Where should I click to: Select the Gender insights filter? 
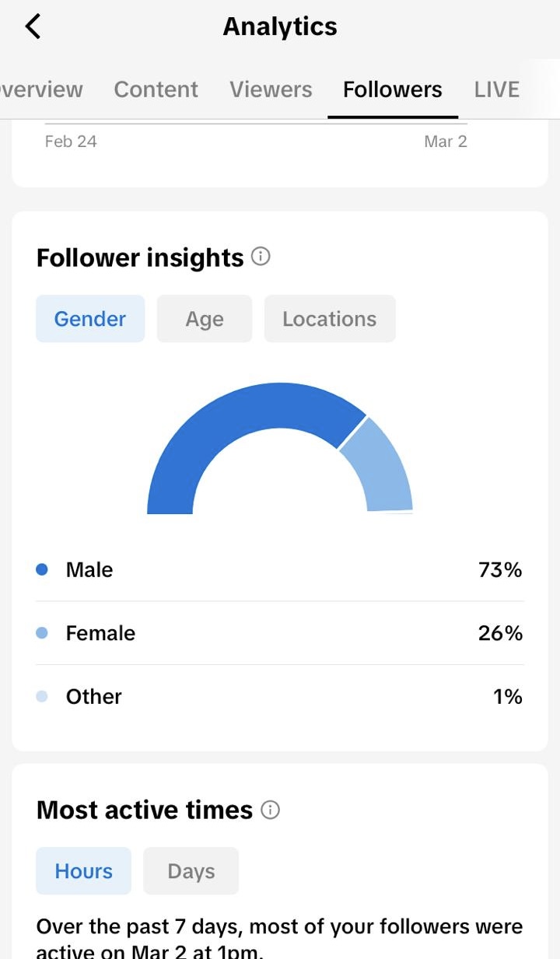coord(90,319)
